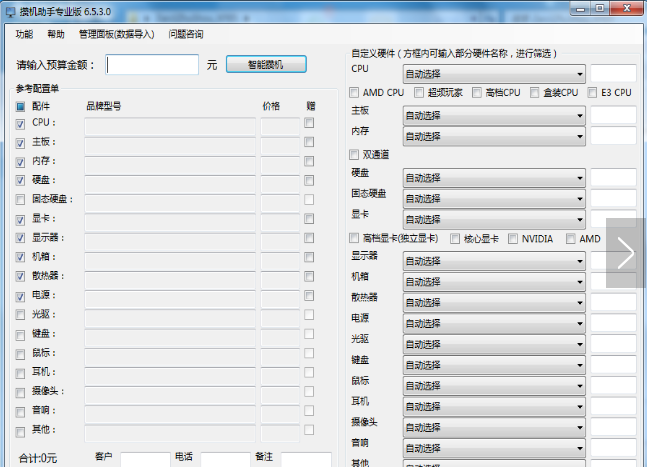Click the next image arrow overlay
The image size is (647, 467).
pos(625,253)
